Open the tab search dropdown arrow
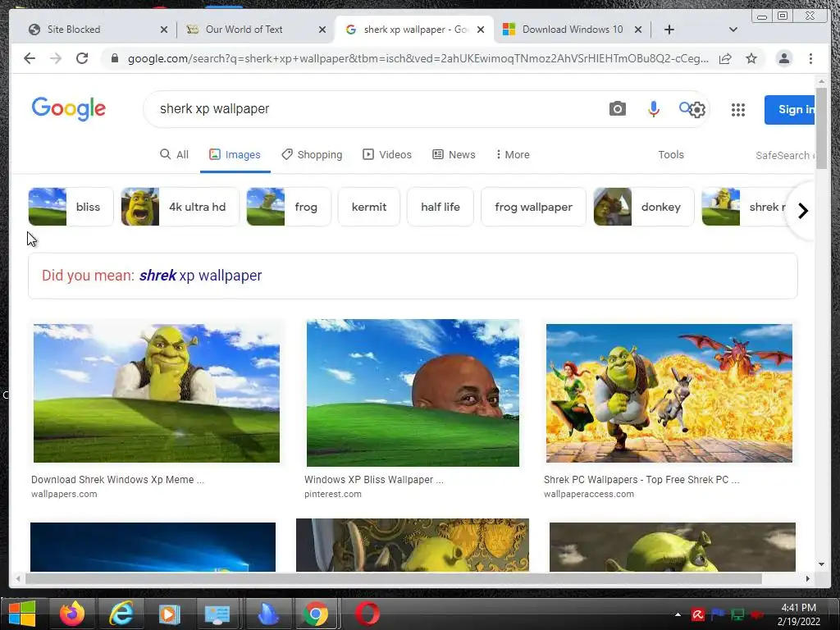Screen dimensions: 840x630 733,30
